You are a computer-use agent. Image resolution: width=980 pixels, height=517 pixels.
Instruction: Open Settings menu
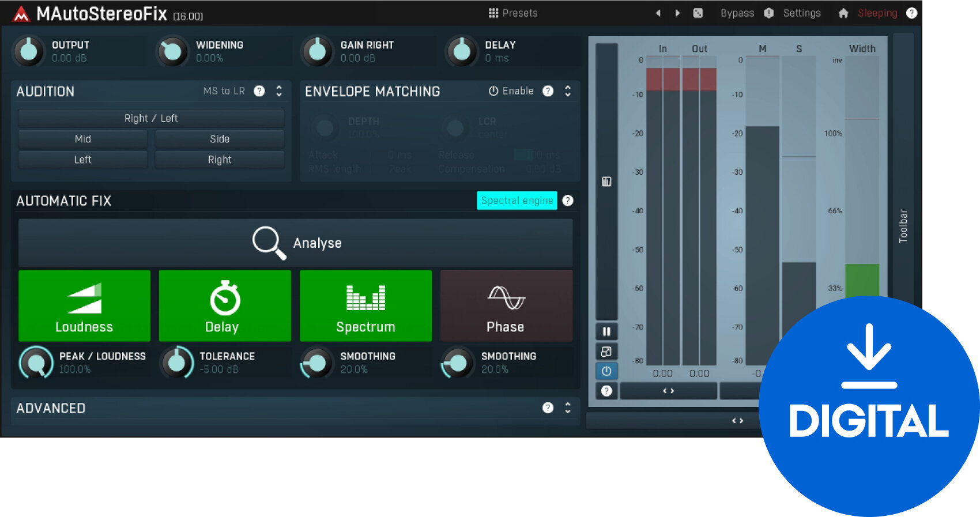[802, 13]
